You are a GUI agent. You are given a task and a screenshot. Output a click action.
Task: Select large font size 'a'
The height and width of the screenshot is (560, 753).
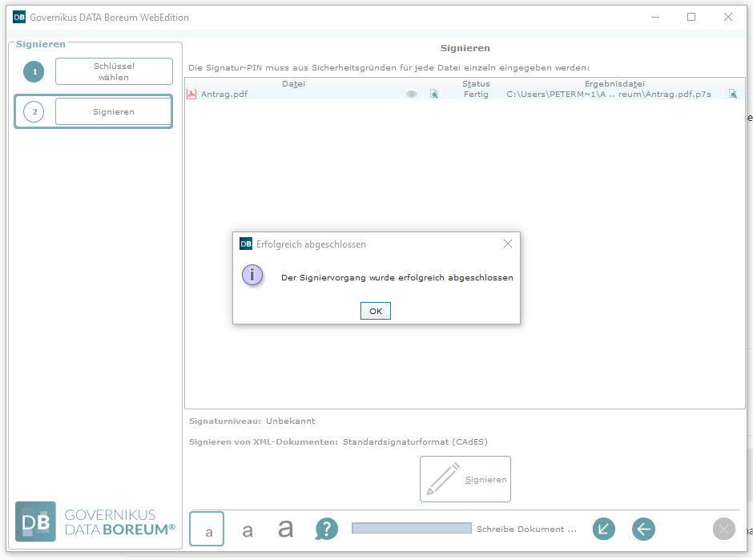tap(286, 529)
